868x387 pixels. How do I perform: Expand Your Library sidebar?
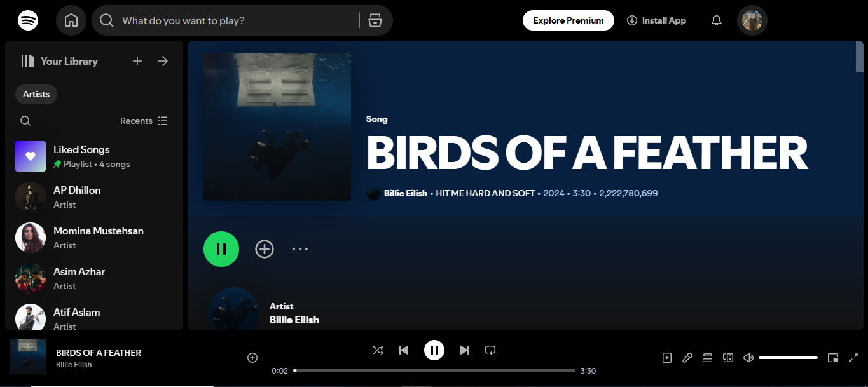pyautogui.click(x=162, y=61)
